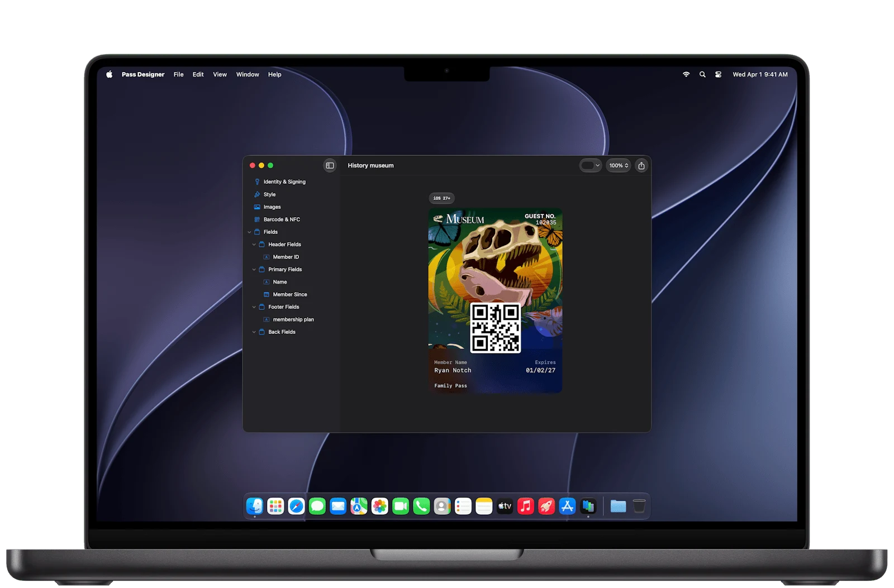894x588 pixels.
Task: Open the App Store from the Dock
Action: click(x=567, y=506)
